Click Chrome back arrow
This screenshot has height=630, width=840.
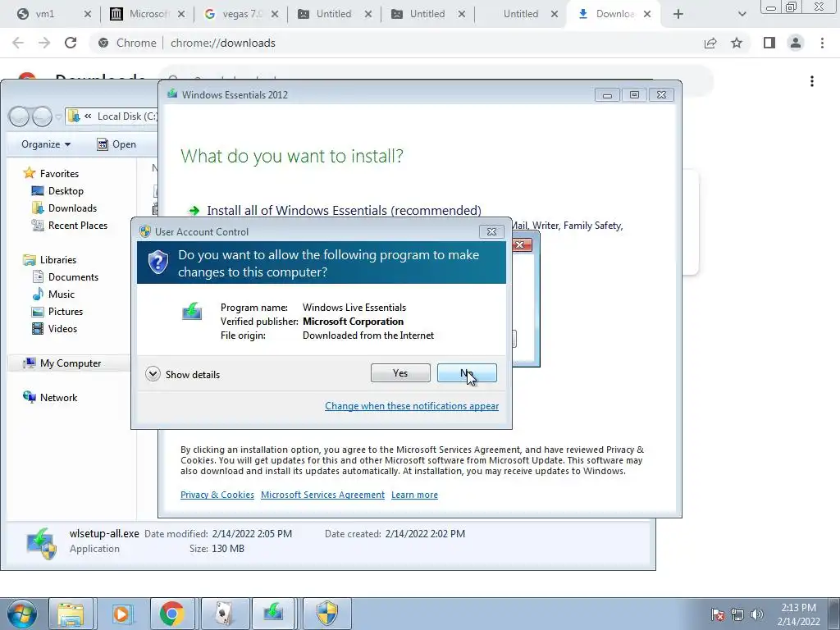(18, 43)
